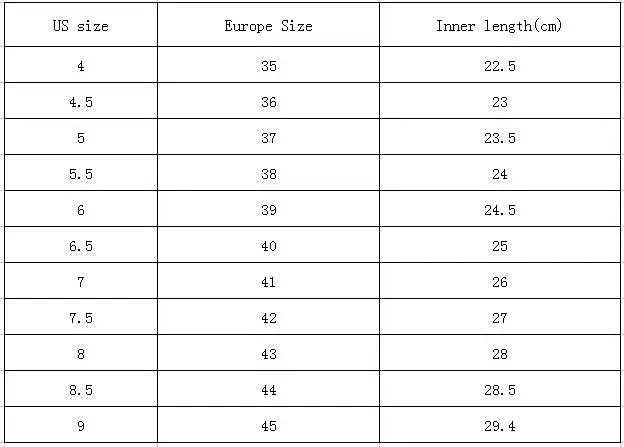
Task: Select the US size 9 cell
Action: (x=80, y=426)
